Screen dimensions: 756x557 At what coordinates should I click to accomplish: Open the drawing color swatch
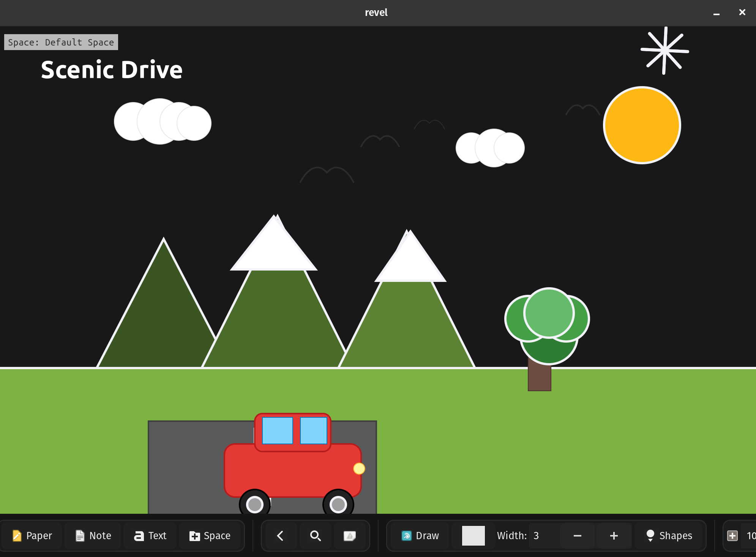[473, 535]
